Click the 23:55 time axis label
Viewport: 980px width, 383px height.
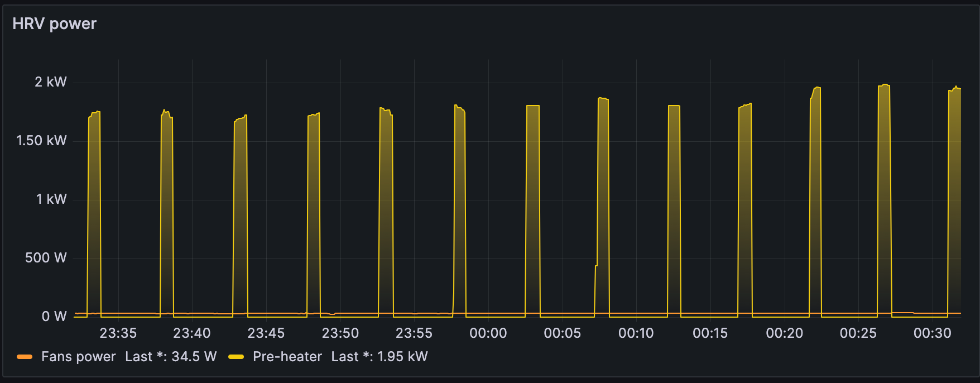(x=414, y=333)
